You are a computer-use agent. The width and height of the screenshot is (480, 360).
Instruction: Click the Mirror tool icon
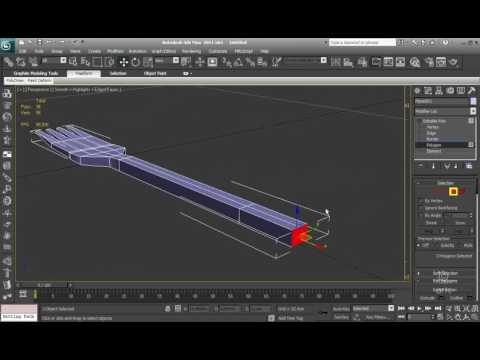(x=336, y=62)
